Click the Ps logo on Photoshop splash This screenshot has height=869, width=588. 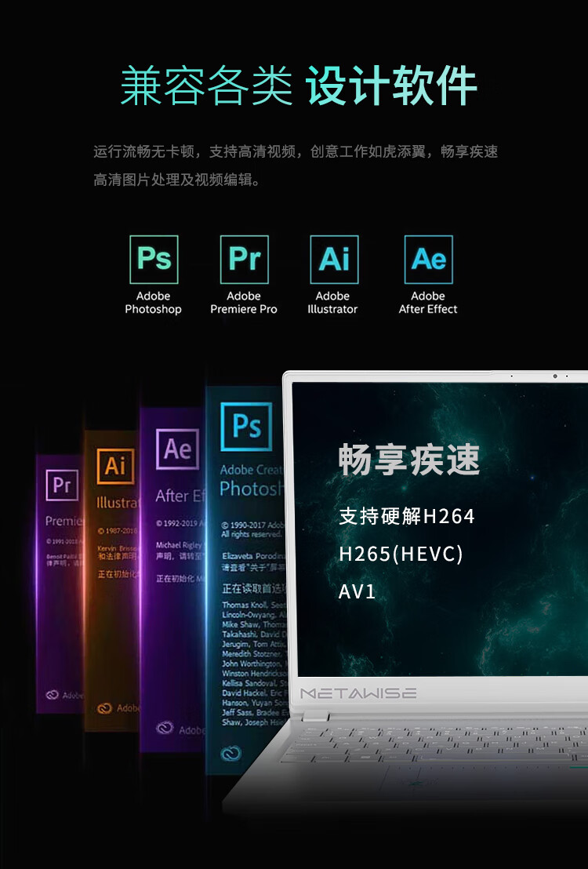point(246,426)
